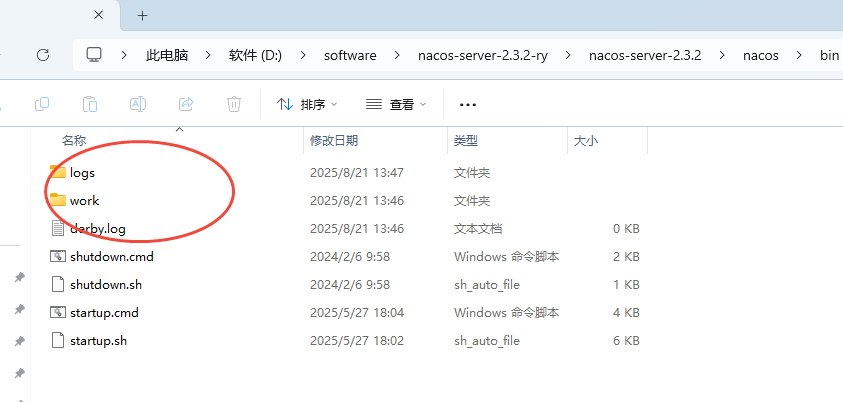The image size is (843, 402).
Task: Expand chevron after 此电脑 in breadcrumb
Action: tap(212, 55)
